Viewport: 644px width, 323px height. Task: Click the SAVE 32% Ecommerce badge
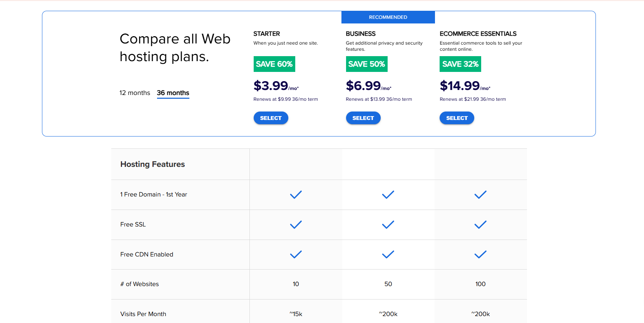460,64
